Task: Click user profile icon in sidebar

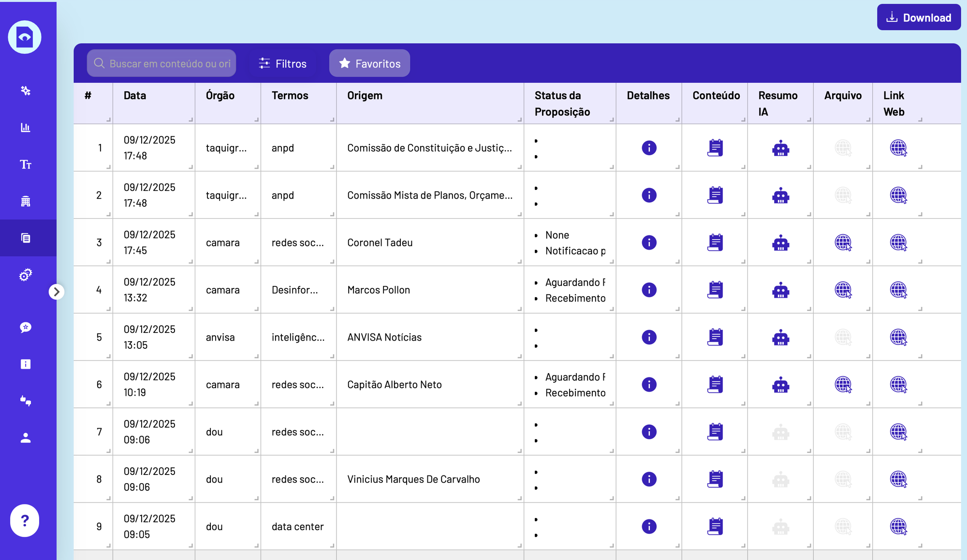Action: click(26, 438)
